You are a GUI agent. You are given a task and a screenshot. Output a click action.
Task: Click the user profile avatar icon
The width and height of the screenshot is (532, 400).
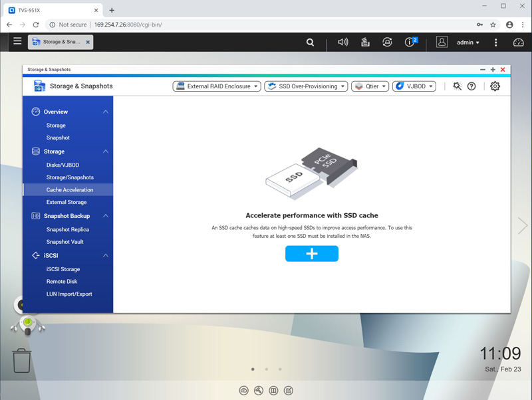442,42
